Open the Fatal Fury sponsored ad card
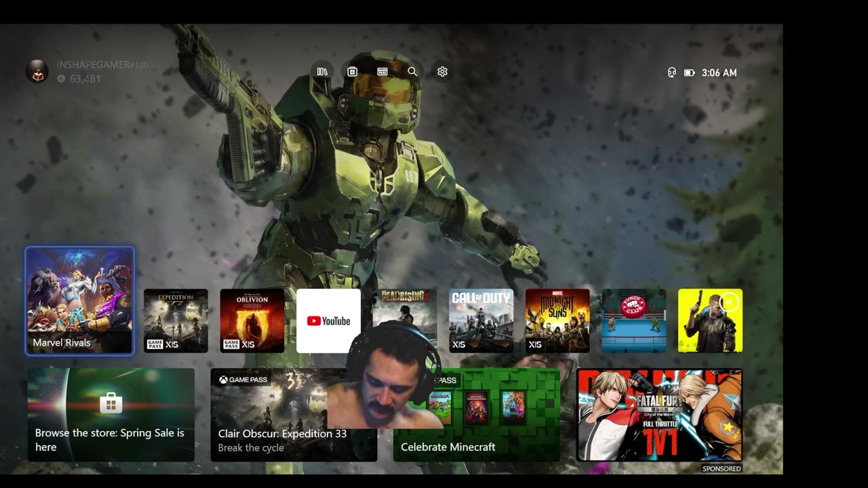 pos(659,415)
